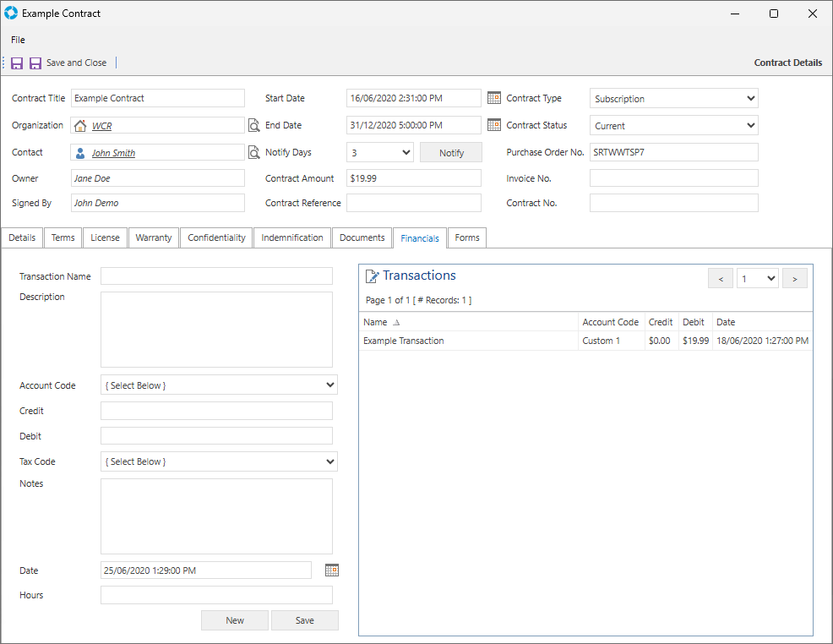The width and height of the screenshot is (833, 644).
Task: Click the Organization search magnifier icon
Action: (254, 126)
